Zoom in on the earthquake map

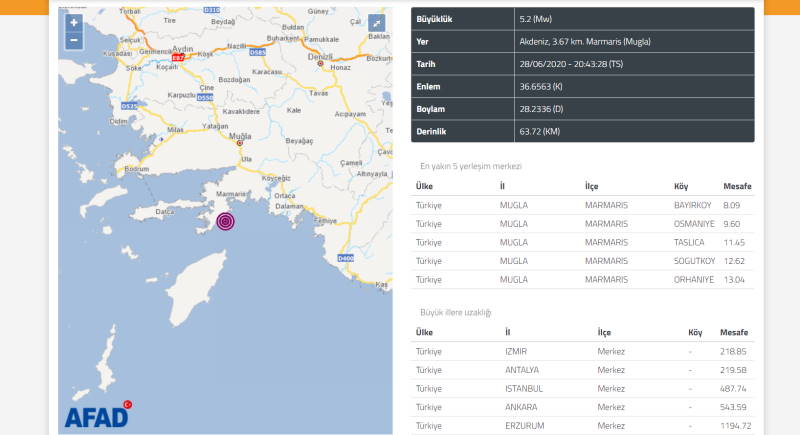pos(73,22)
